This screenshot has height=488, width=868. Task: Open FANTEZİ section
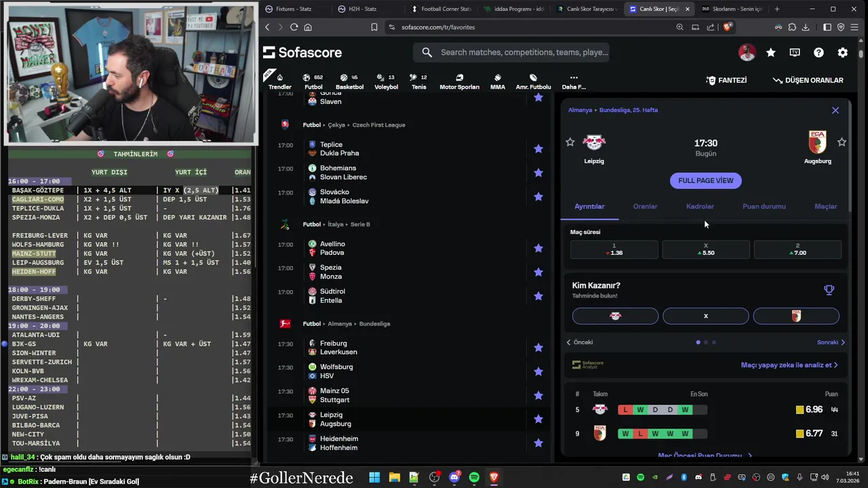point(726,80)
